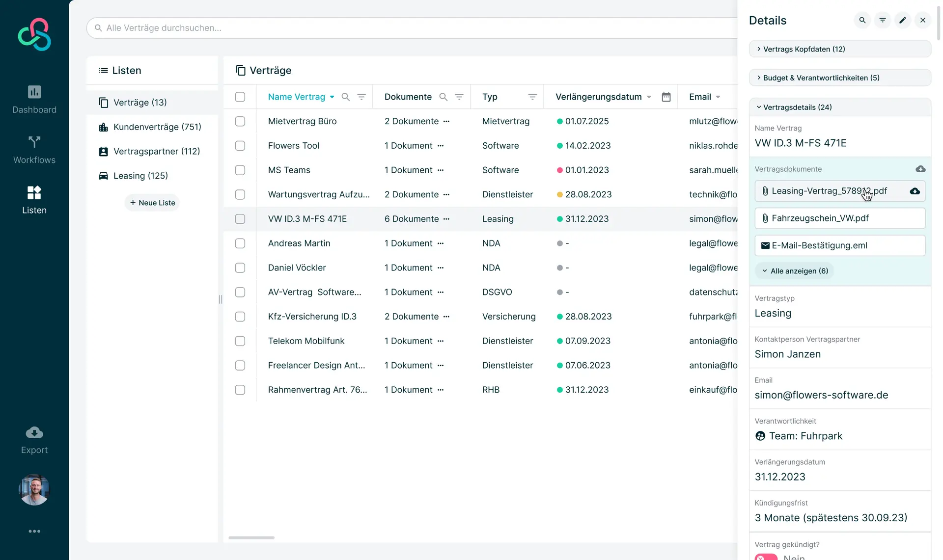
Task: Search in the Dokumente column
Action: (444, 97)
